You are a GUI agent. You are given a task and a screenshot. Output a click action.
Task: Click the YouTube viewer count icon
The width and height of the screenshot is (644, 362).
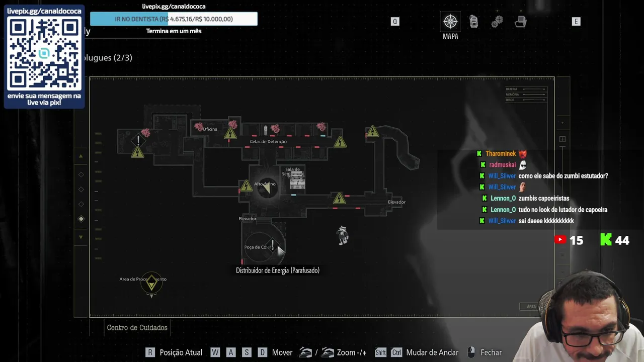[x=560, y=240]
